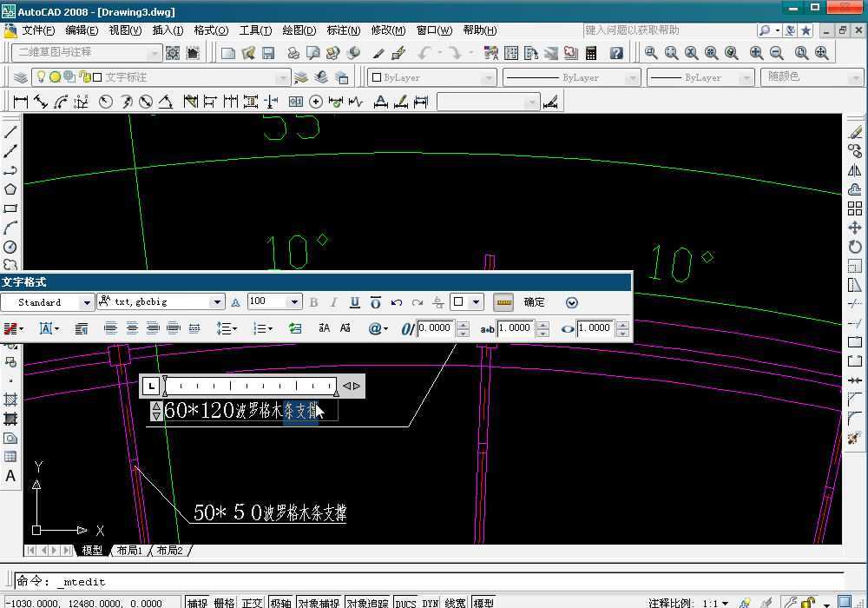Open the txt, gbcbig font dropdown
This screenshot has width=868, height=608.
pos(217,302)
